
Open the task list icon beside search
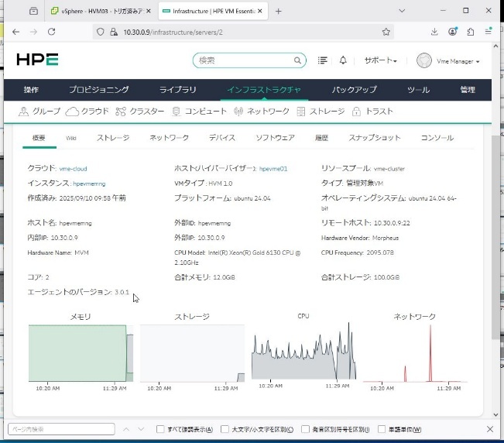pos(323,60)
